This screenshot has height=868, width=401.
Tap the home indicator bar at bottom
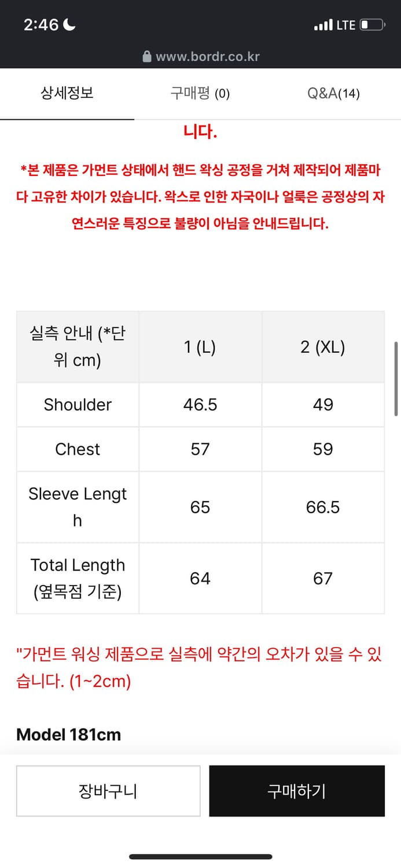tap(200, 856)
